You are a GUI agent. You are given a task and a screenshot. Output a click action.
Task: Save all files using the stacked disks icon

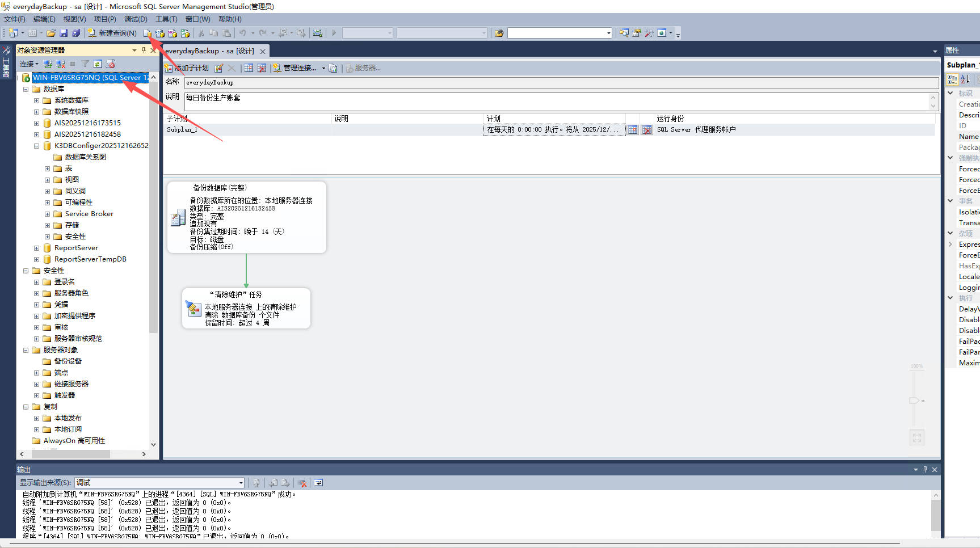pyautogui.click(x=76, y=33)
